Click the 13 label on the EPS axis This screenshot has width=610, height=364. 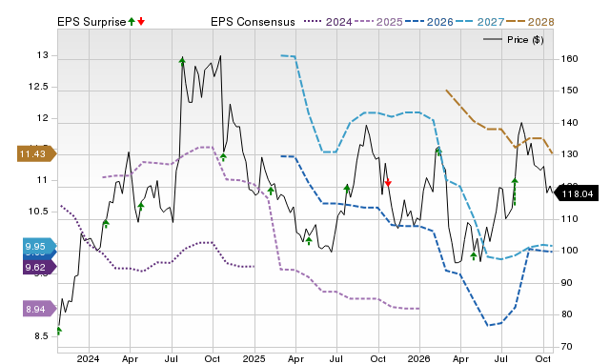coord(42,55)
